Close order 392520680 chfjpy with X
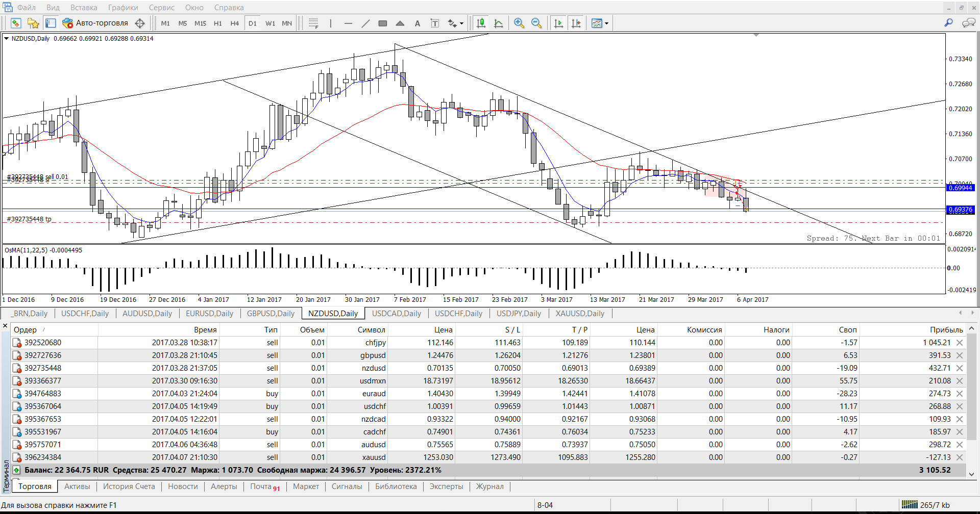This screenshot has width=980, height=514. (960, 343)
